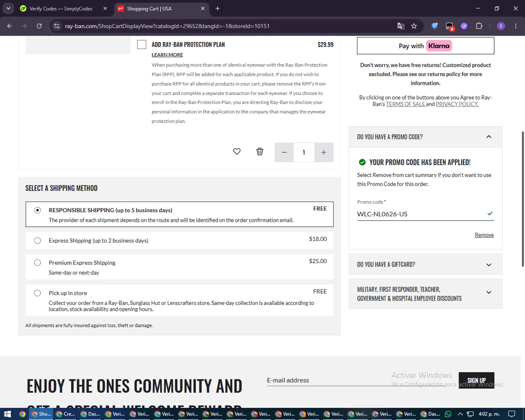Click the browser address bar URL
This screenshot has height=420, width=525.
tap(167, 26)
